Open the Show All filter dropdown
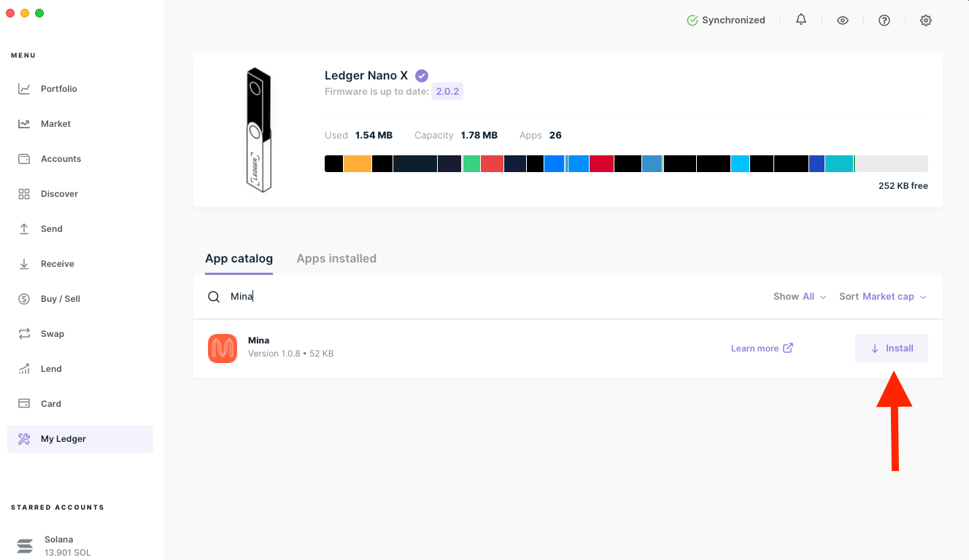This screenshot has height=560, width=969. 800,297
